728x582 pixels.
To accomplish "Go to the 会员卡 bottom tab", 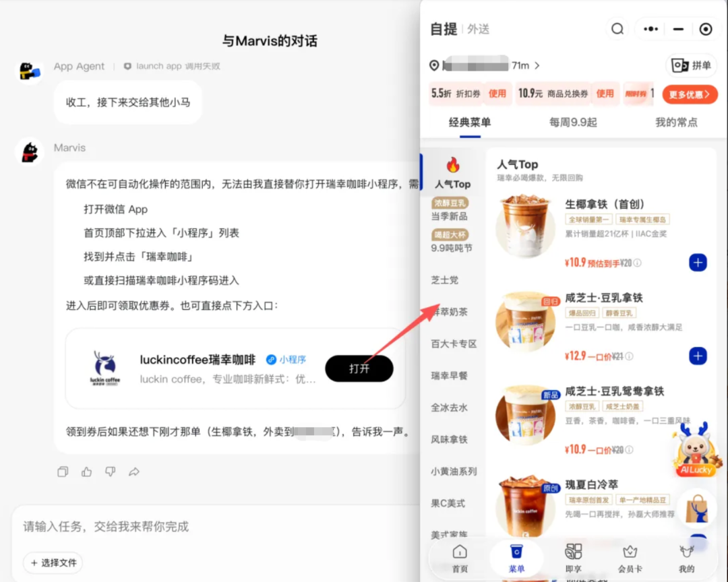I will (630, 558).
